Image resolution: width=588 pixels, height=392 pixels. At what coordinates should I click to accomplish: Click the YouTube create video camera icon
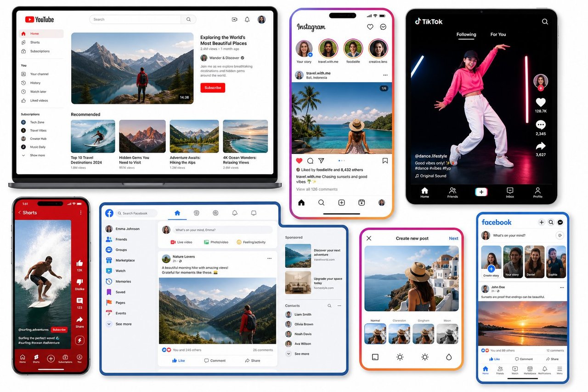point(234,19)
